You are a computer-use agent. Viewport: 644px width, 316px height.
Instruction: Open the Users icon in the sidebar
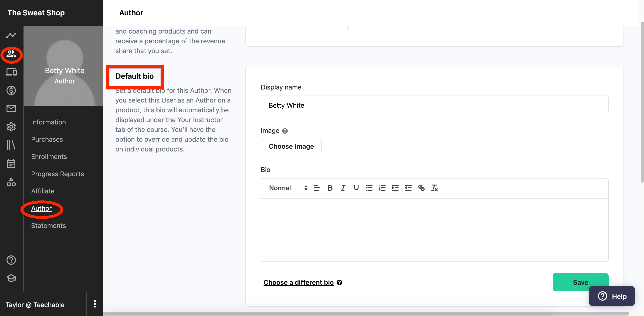[x=11, y=54]
